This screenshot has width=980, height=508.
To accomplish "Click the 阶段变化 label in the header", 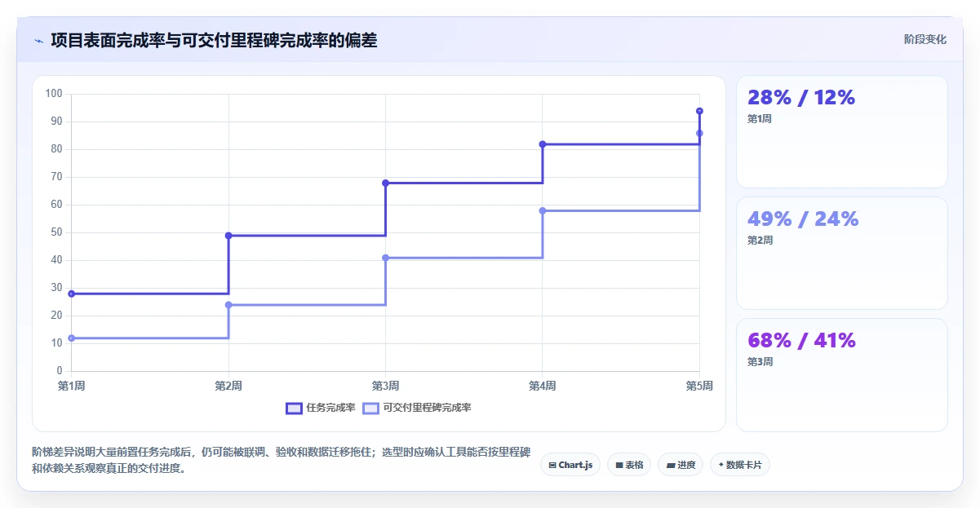I will 925,39.
